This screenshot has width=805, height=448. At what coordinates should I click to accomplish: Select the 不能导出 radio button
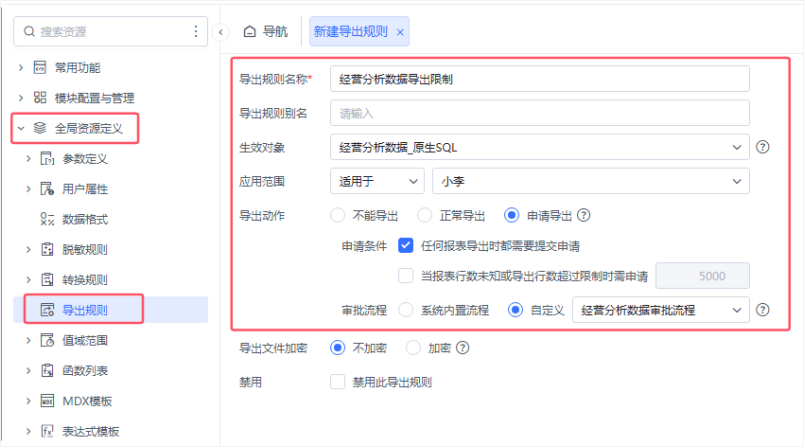337,216
